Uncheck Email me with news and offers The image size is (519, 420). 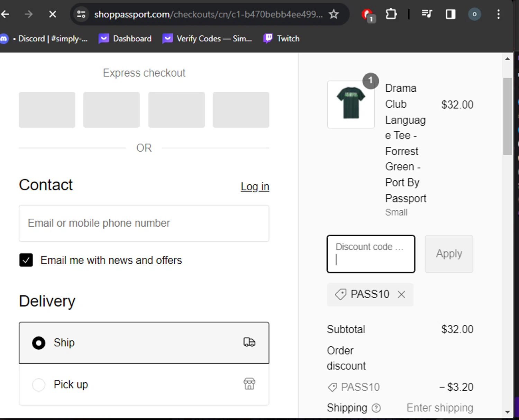(x=26, y=260)
